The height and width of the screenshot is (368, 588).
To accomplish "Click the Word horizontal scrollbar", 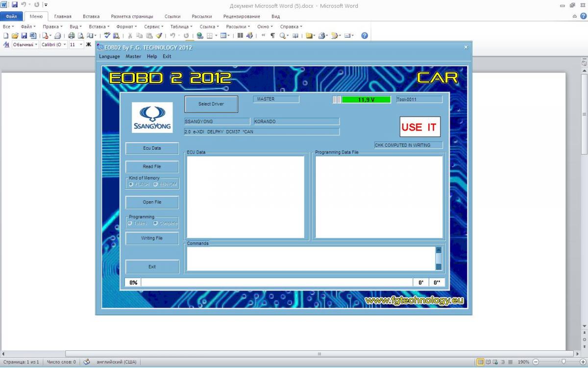I will click(x=319, y=354).
